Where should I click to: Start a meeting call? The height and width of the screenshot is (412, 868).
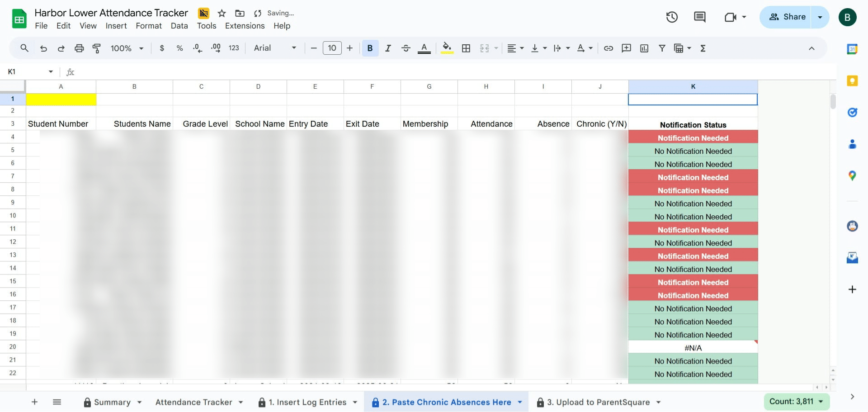(731, 17)
